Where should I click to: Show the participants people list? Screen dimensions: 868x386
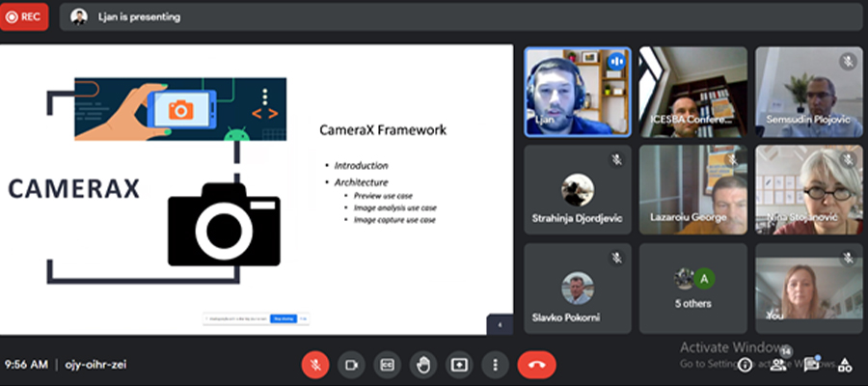(x=778, y=365)
